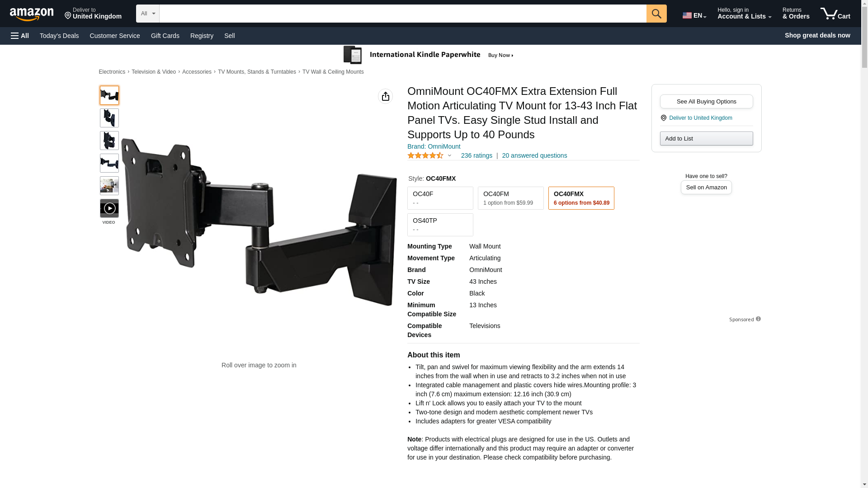Select the second product image thumbnail
Screen dimensions: 868x488
coord(109,118)
